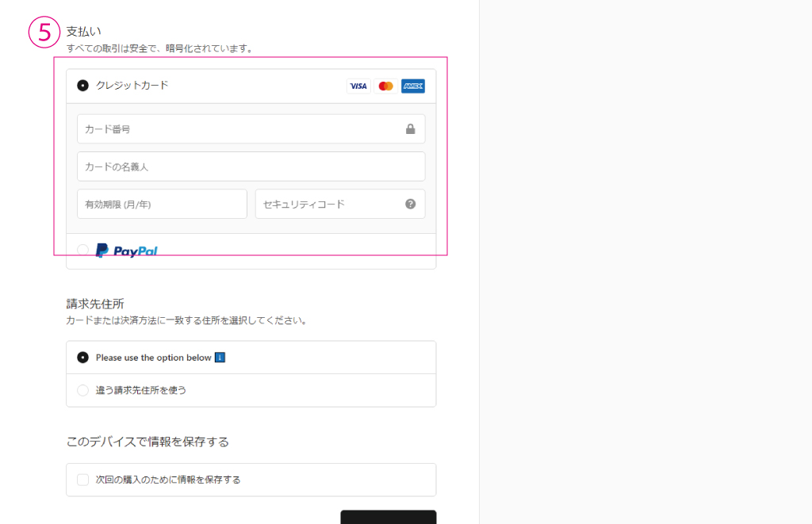Focus the カードの名義人 input field
Screen dimensions: 812x524
pos(251,166)
